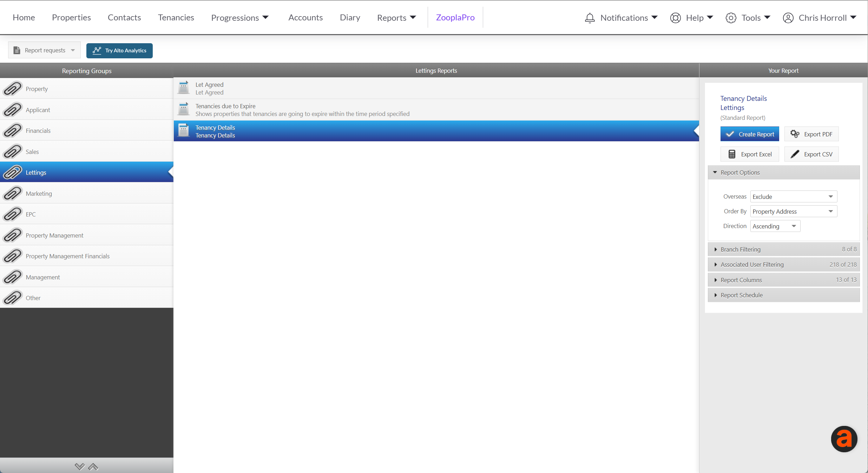Click the Create Report button

(x=750, y=134)
